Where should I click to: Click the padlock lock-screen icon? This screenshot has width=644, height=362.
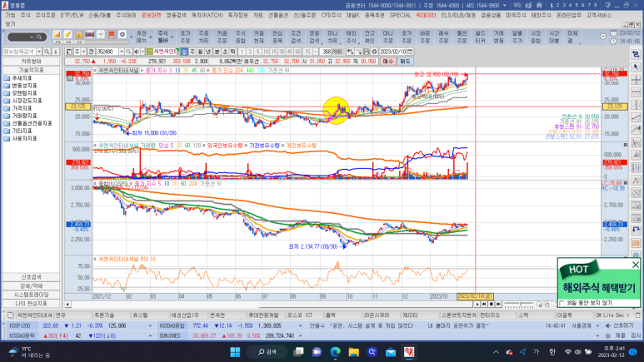point(78,35)
